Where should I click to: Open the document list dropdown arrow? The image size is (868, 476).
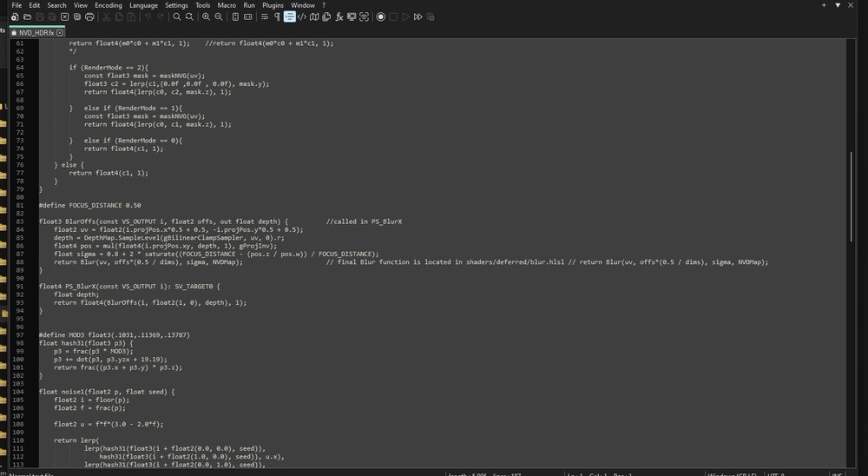(x=838, y=5)
